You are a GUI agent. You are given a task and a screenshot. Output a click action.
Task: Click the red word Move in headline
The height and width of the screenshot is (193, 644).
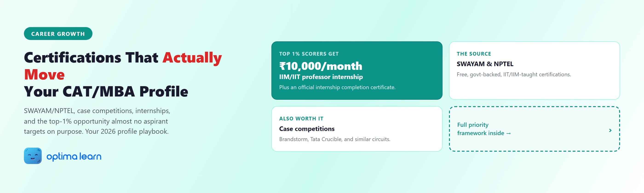[x=44, y=74]
